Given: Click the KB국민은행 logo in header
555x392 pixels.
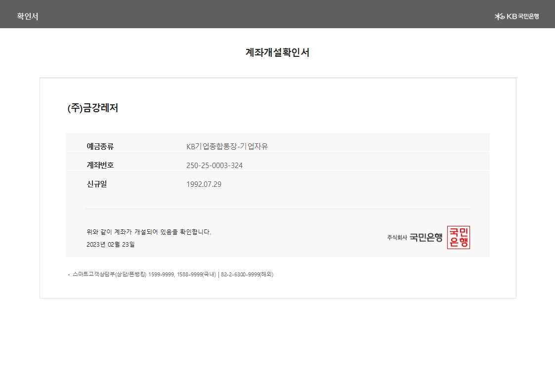Looking at the screenshot, I should coord(516,16).
